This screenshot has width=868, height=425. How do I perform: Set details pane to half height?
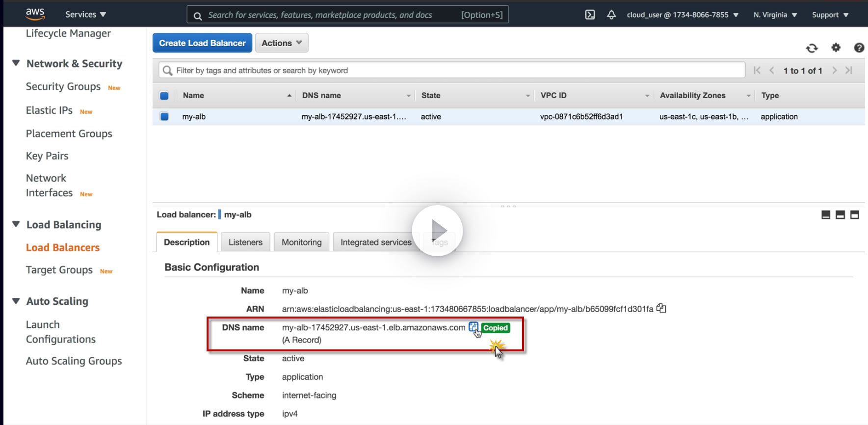coord(840,215)
